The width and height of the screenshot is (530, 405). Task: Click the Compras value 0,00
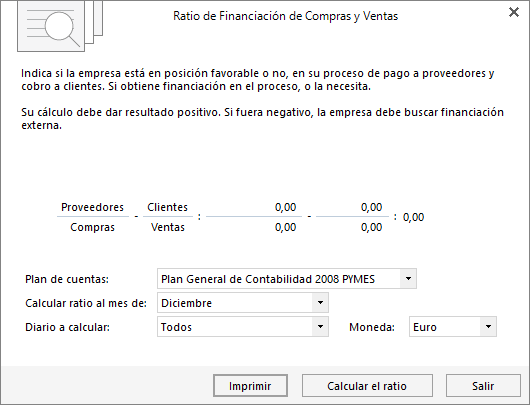point(286,227)
